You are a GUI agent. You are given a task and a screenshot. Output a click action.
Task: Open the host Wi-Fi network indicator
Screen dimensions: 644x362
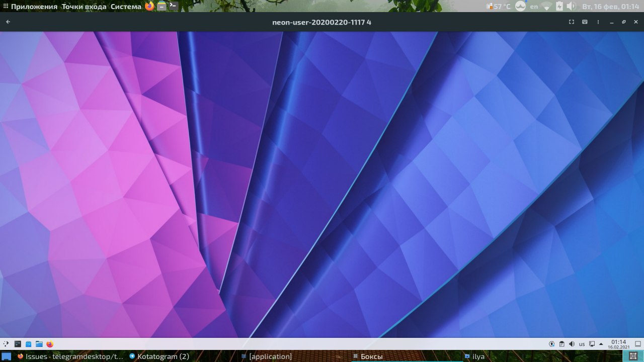point(547,7)
